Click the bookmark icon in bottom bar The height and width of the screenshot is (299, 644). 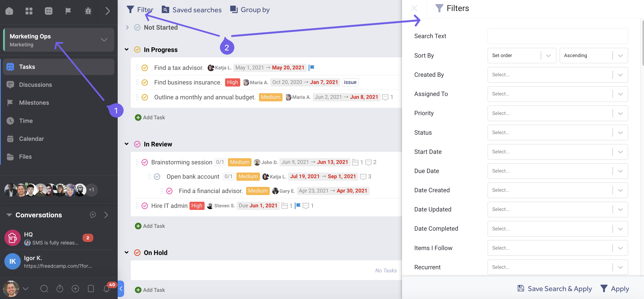[91, 289]
